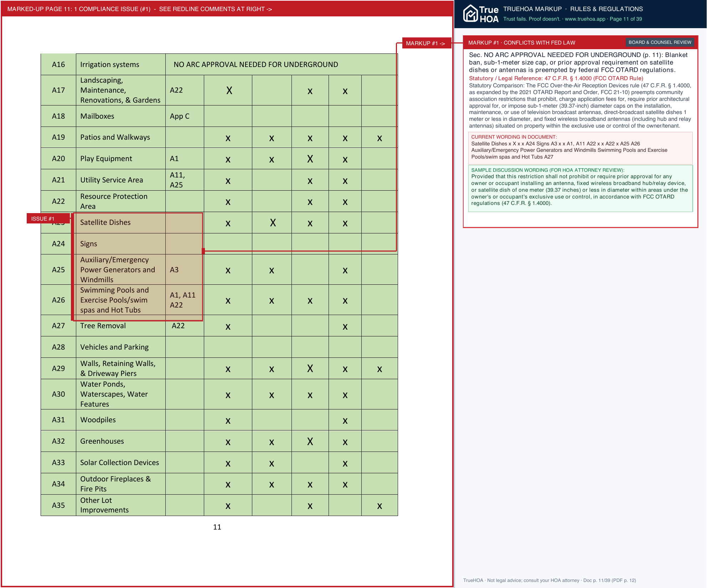Screen dimensions: 707x588
Task: Click the 'Tree Removal' cell
Action: pyautogui.click(x=121, y=326)
